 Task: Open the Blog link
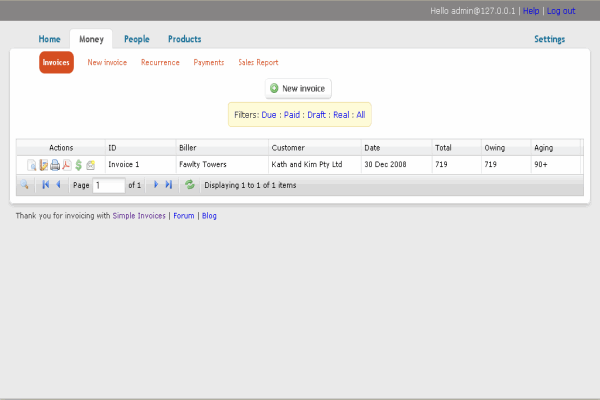(x=209, y=216)
